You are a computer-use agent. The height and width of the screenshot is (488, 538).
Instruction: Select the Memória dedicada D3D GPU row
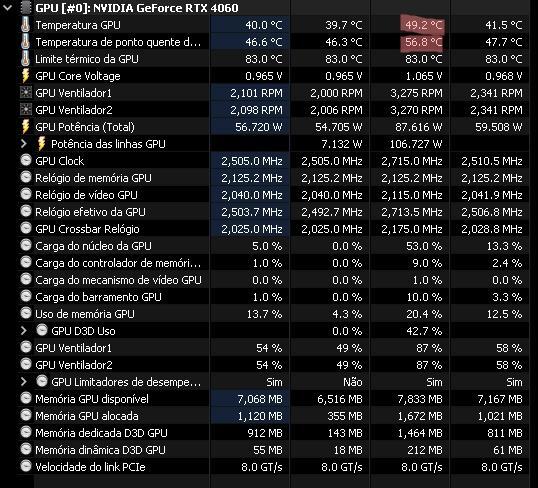274,433
